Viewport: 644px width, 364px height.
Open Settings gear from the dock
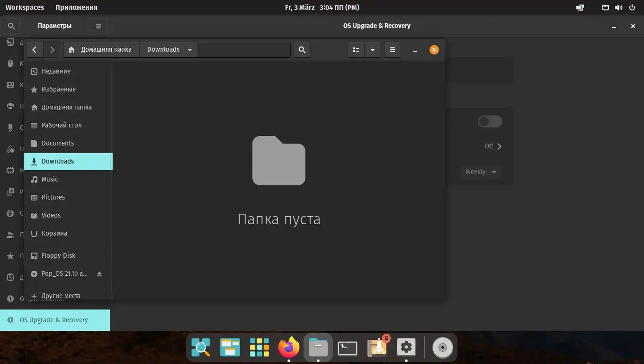click(x=406, y=347)
